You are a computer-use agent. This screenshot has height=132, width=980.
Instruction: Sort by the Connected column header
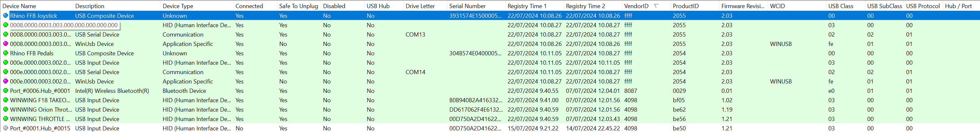[x=249, y=6]
